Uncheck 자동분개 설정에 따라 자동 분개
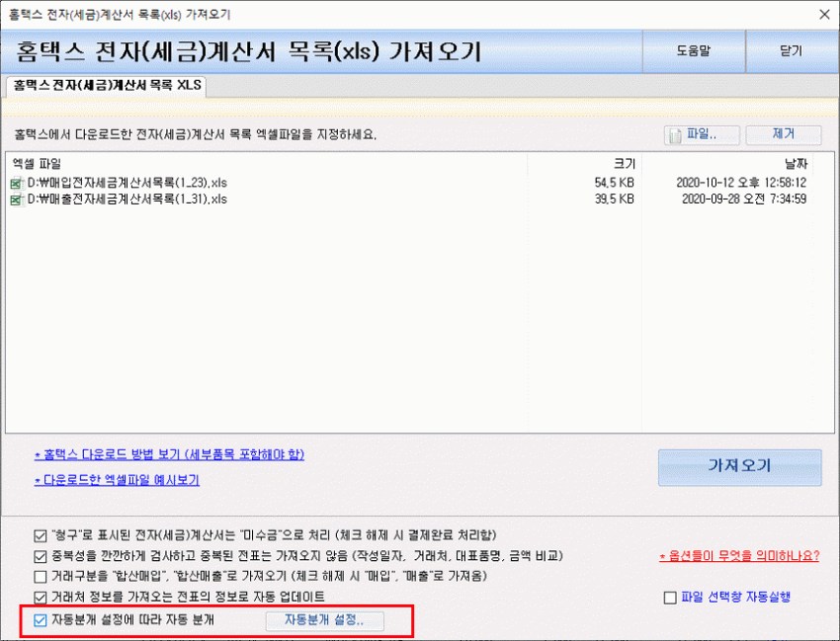Viewport: 840px width, 641px height. pos(41,620)
